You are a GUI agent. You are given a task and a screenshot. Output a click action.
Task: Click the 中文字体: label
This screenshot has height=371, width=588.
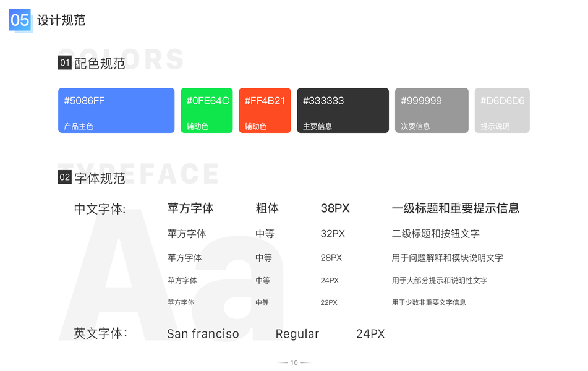click(x=100, y=208)
